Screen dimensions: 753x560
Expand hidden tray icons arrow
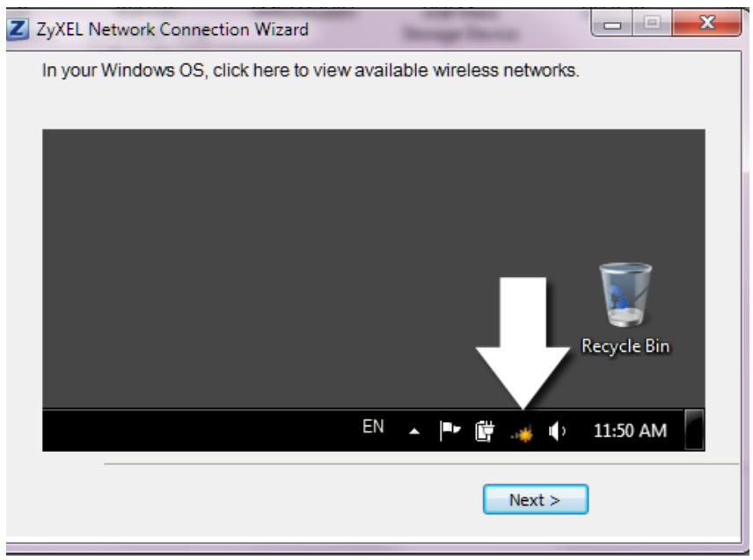[x=414, y=432]
